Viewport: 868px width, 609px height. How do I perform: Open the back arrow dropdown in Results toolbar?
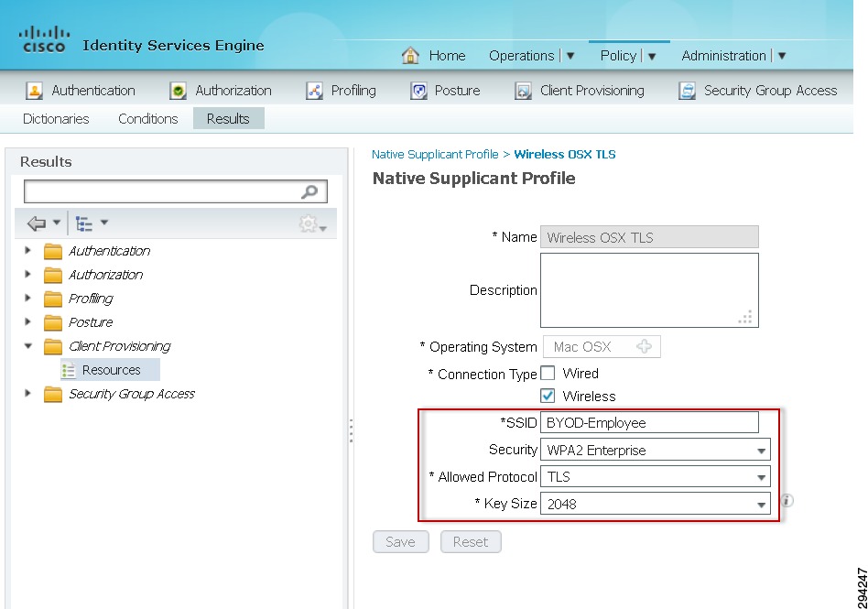point(57,223)
